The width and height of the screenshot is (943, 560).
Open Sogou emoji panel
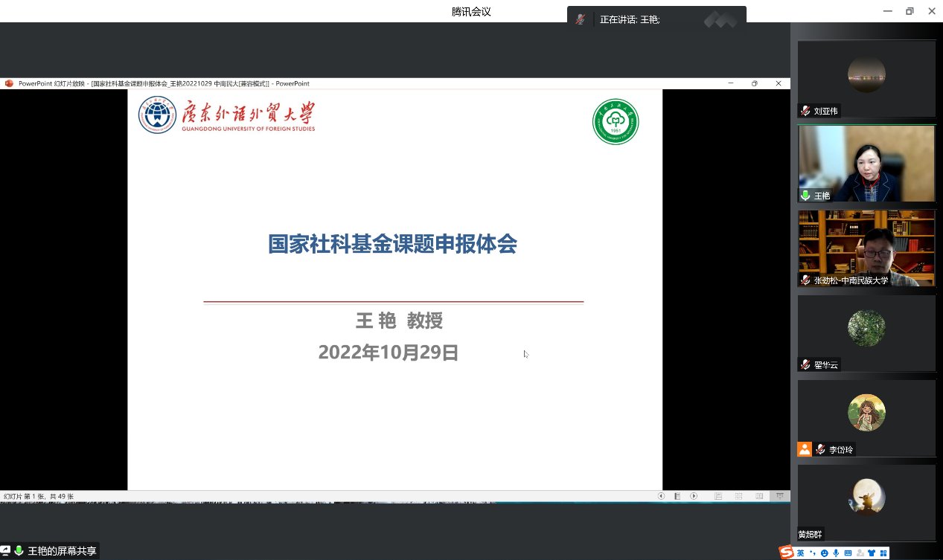pyautogui.click(x=824, y=553)
